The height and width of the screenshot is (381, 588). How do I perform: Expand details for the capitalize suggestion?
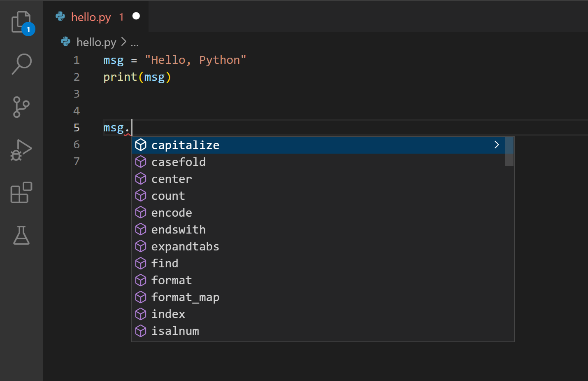[x=497, y=145]
